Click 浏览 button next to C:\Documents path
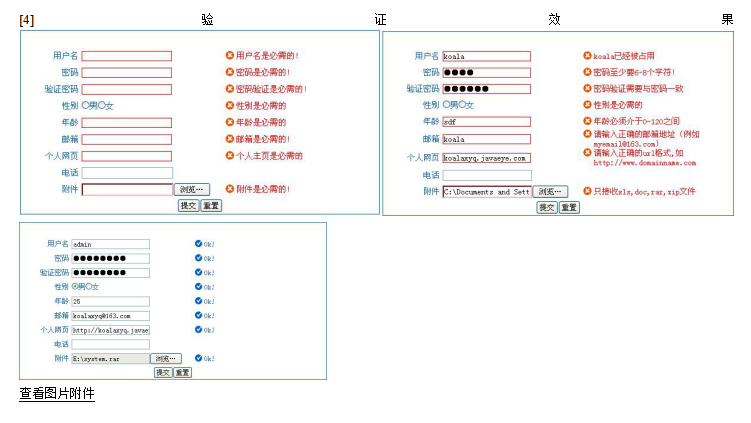 pyautogui.click(x=551, y=191)
